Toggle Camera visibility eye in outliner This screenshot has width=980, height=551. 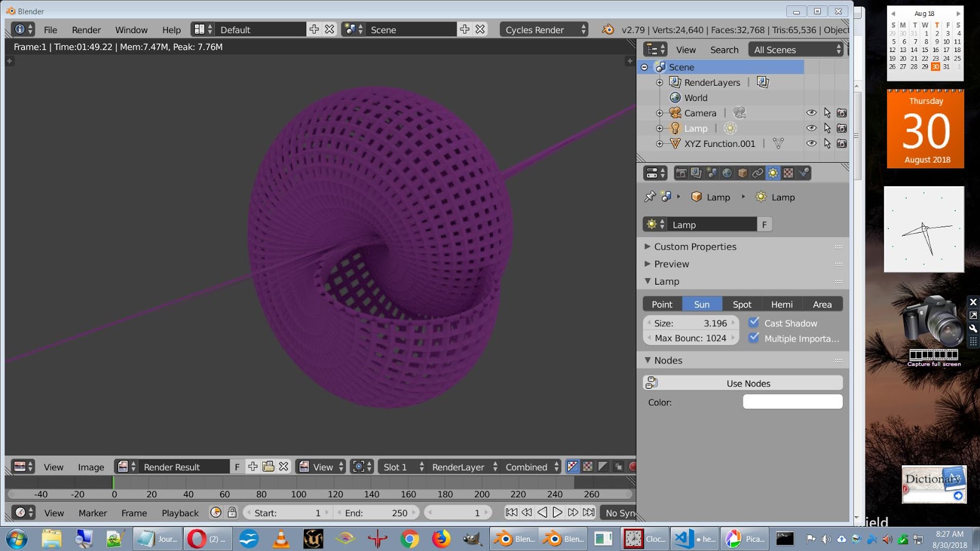click(811, 113)
